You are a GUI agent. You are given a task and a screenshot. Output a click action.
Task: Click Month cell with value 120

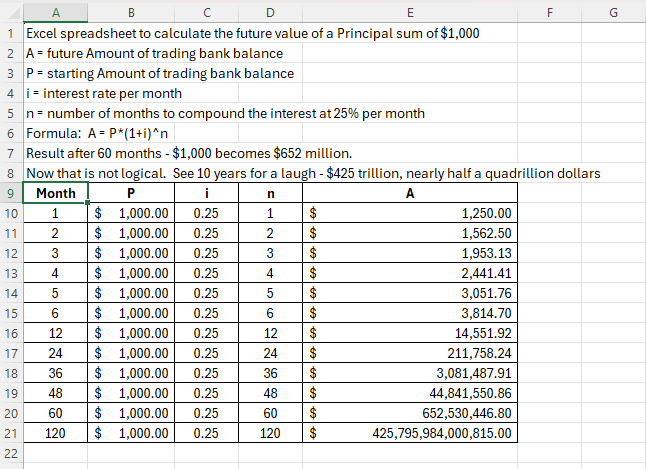pos(56,433)
